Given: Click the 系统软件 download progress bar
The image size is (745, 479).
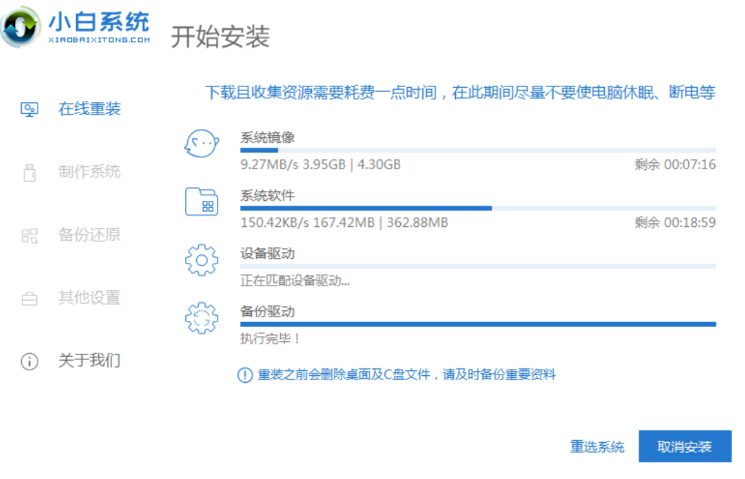Looking at the screenshot, I should click(478, 208).
